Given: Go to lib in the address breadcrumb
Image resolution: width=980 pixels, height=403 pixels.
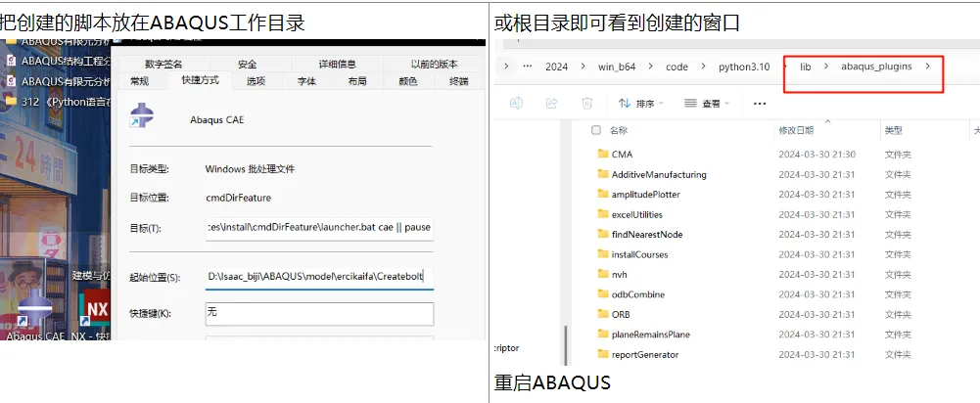Looking at the screenshot, I should [806, 67].
